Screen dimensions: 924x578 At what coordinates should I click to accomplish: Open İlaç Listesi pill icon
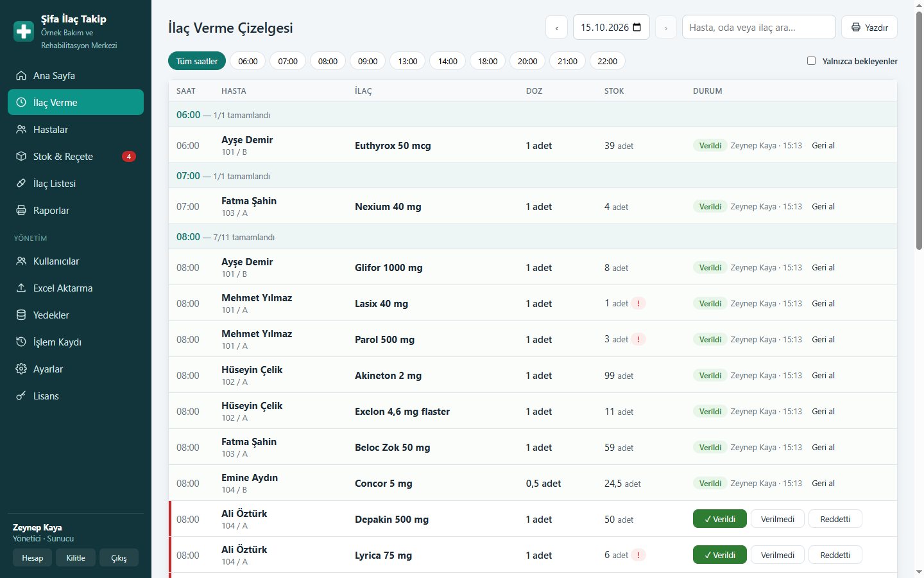pos(21,184)
